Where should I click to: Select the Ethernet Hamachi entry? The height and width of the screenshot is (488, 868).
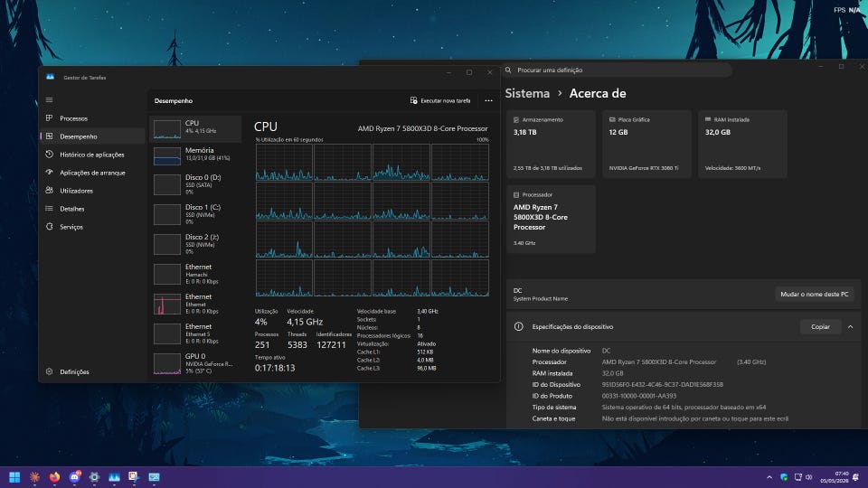click(x=195, y=275)
